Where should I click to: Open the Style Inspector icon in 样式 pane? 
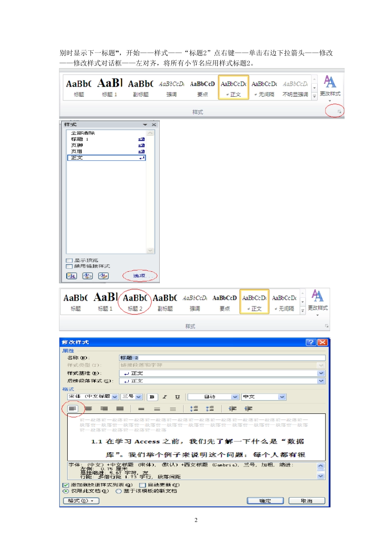pyautogui.click(x=87, y=276)
